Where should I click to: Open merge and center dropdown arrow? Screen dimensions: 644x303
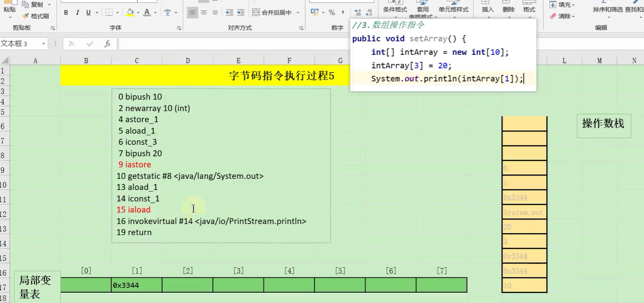(297, 13)
